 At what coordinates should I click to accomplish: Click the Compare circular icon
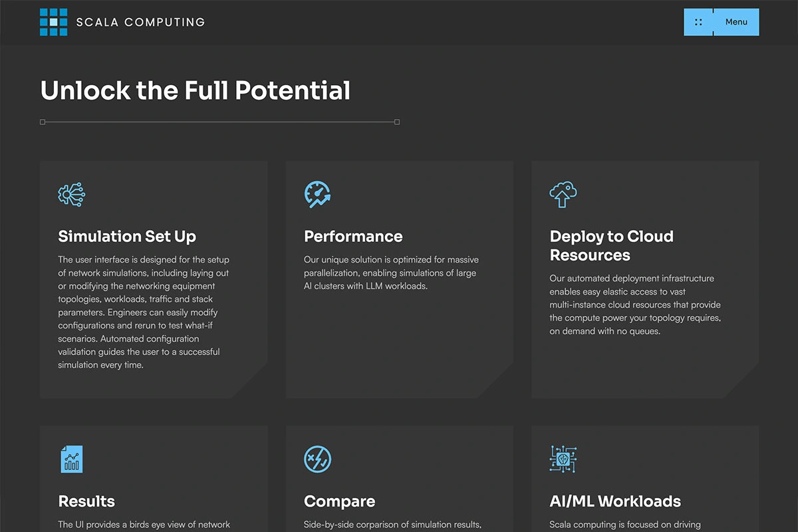coord(317,459)
